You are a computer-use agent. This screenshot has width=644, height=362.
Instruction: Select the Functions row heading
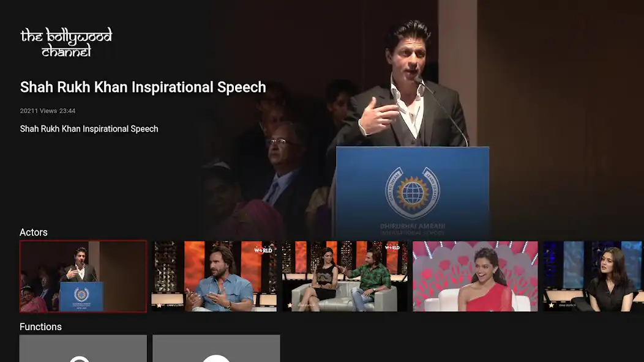(x=41, y=327)
